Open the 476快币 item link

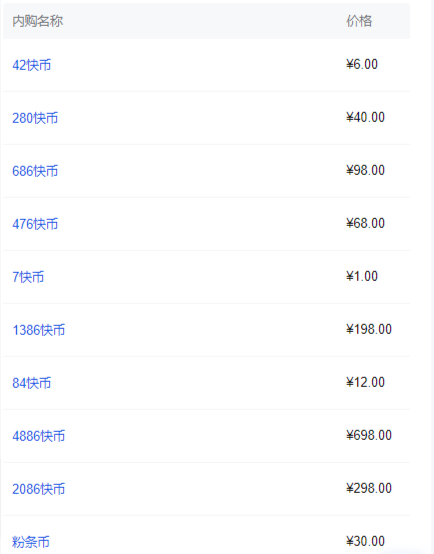coord(35,224)
